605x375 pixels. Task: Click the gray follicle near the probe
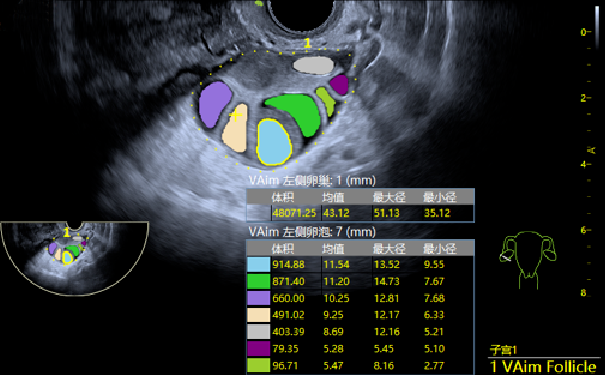click(x=313, y=65)
